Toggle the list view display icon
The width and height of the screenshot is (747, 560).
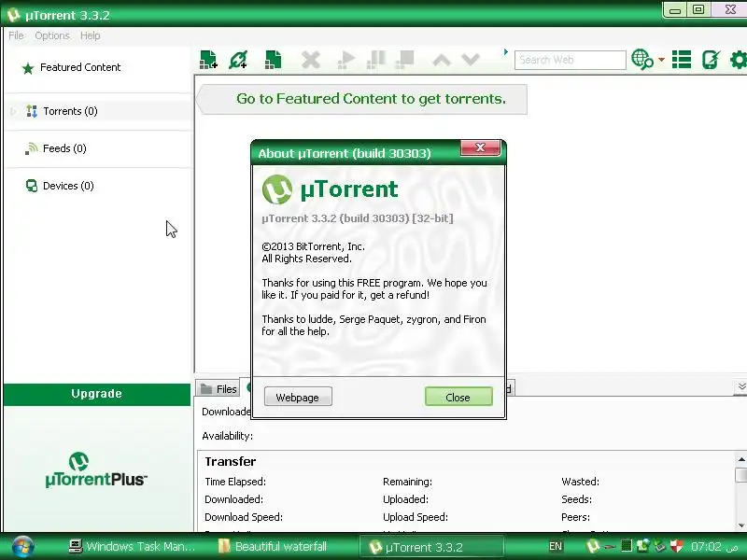click(682, 60)
